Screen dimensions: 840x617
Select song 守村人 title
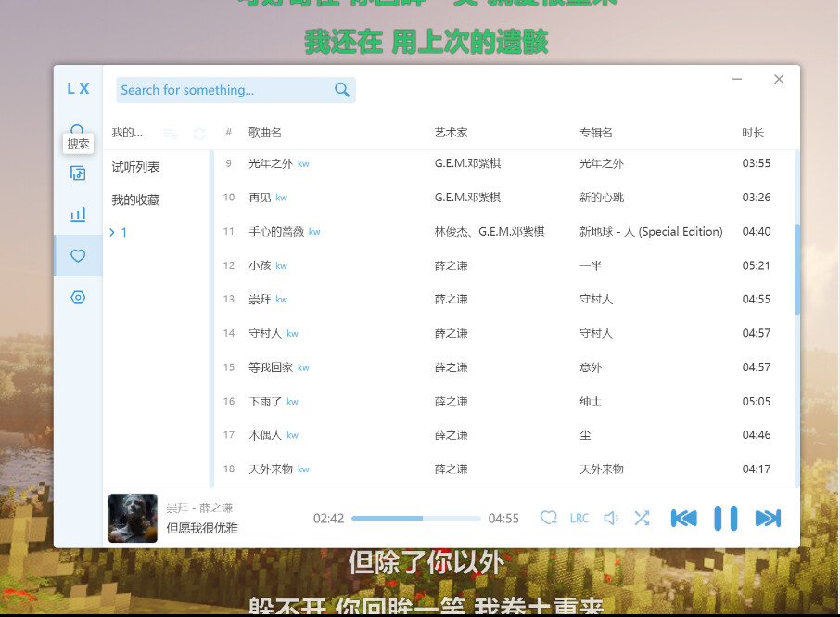point(265,333)
